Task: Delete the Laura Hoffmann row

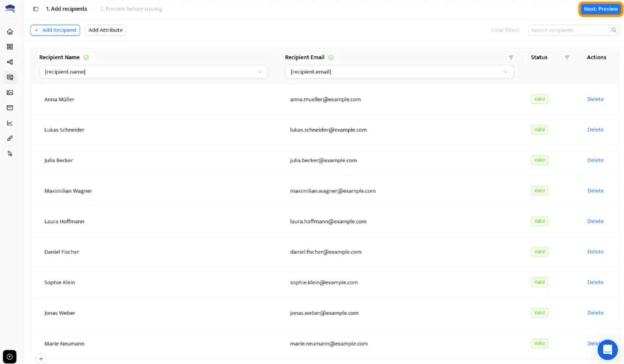Action: click(595, 222)
